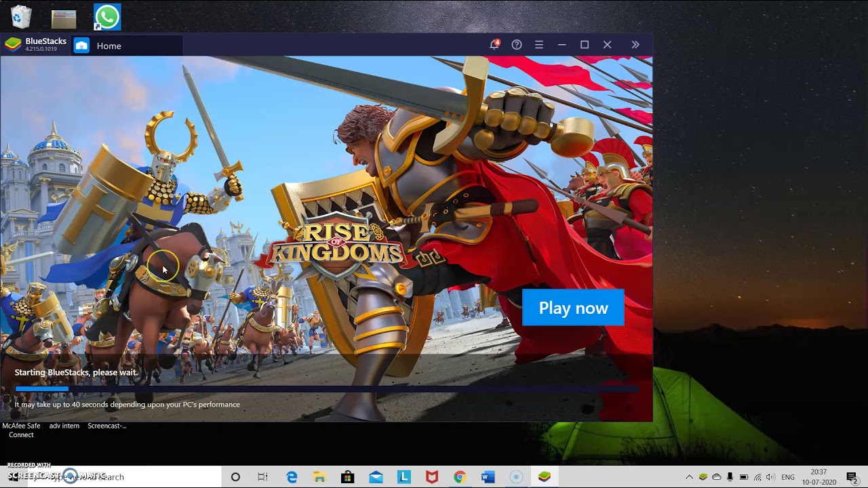868x488 pixels.
Task: Open the BlueStacks help question-mark icon
Action: pos(517,45)
